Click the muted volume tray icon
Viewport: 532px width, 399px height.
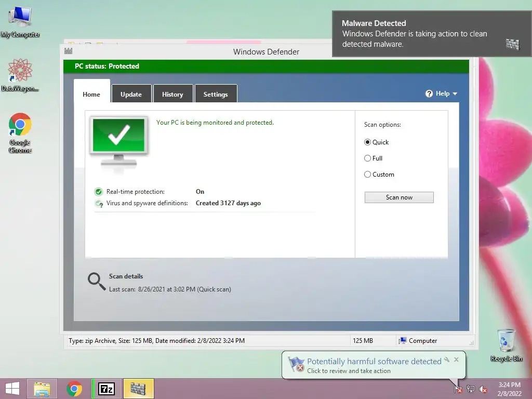click(x=483, y=389)
